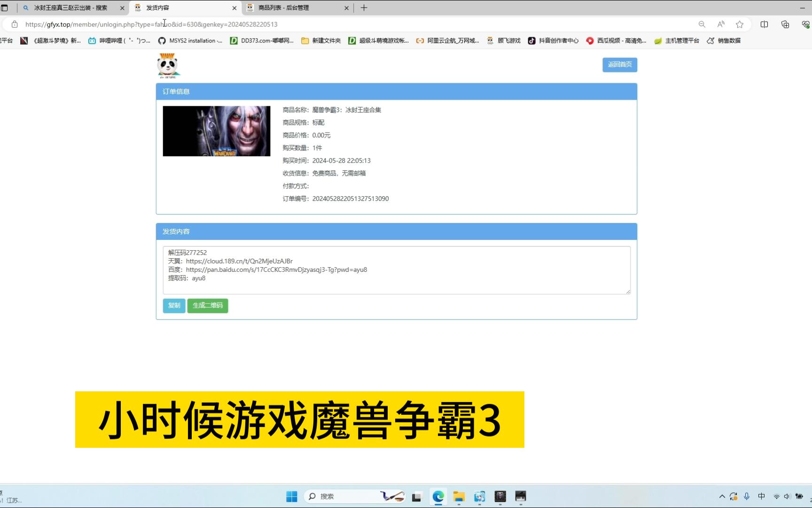The width and height of the screenshot is (812, 508).
Task: Open File Explorer from the taskbar
Action: click(x=459, y=497)
